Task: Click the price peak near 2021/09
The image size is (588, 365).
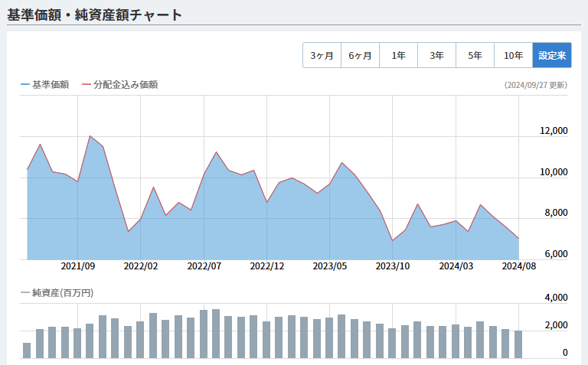Action: click(90, 136)
